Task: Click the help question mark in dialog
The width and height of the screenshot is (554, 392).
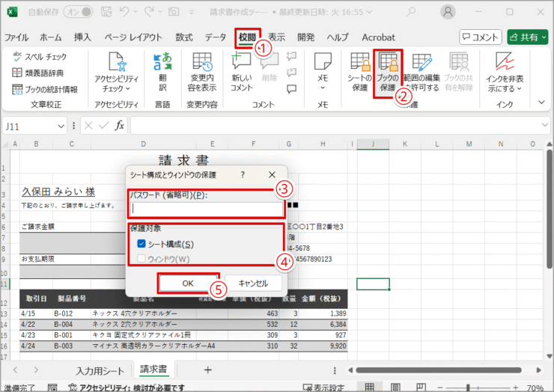Action: (x=243, y=174)
